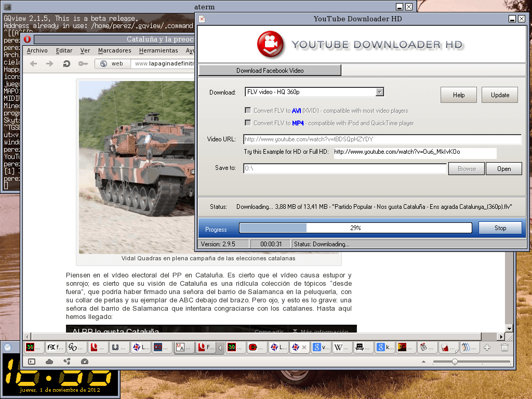
Task: Switch to the skull-and-crossbones pirate tab
Action: pos(363,348)
